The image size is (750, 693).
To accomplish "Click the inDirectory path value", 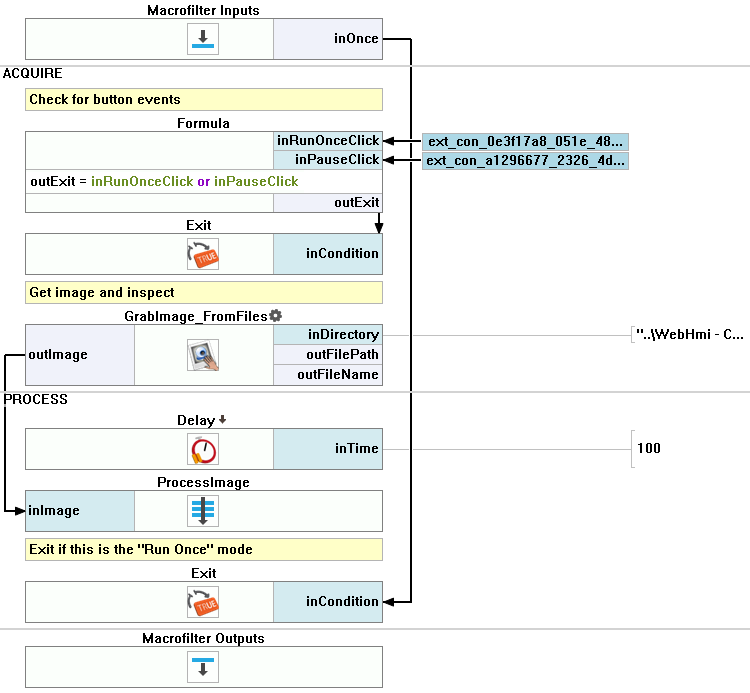I will [x=689, y=335].
